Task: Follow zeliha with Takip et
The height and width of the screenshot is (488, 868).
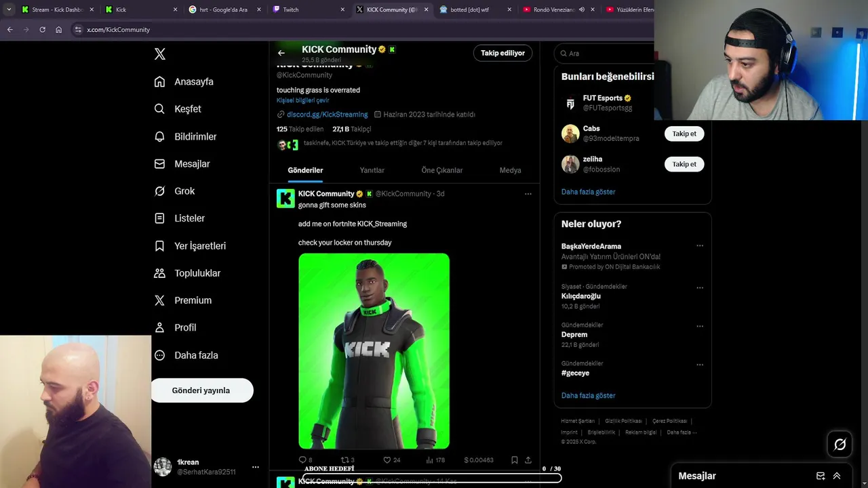Action: coord(684,164)
